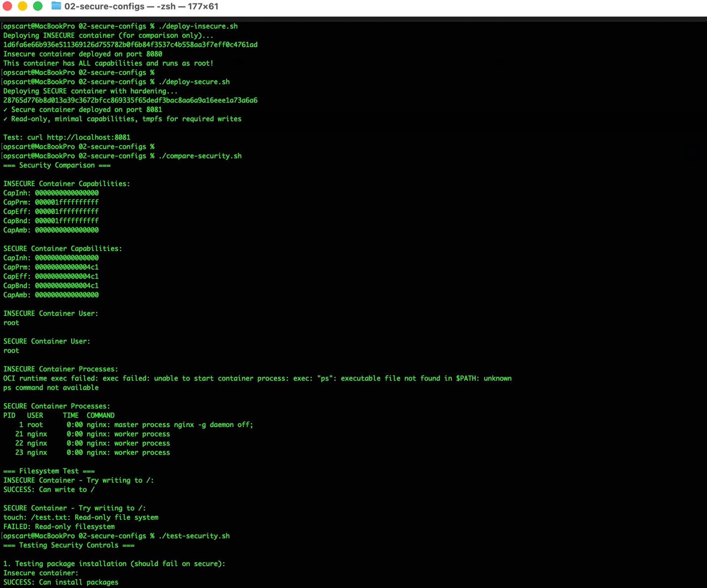Click the secure CapBnd value 00000000000004c1

pos(67,286)
